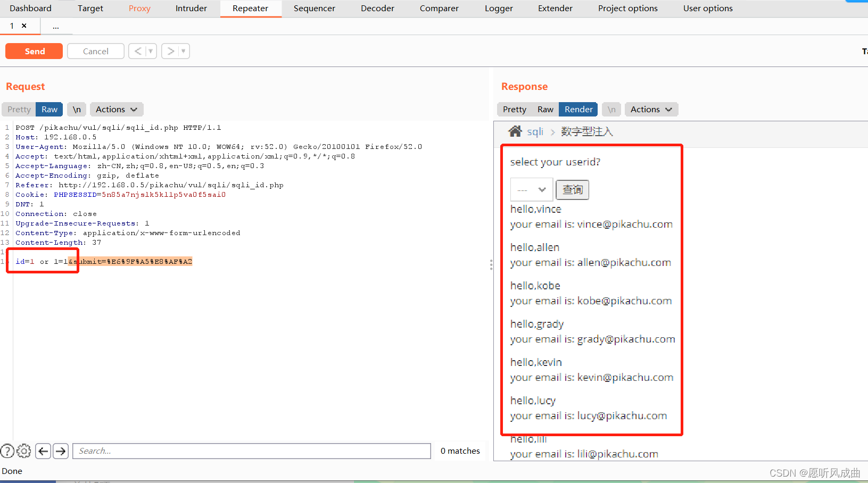Click 'hello,vince' in the response

pos(535,209)
